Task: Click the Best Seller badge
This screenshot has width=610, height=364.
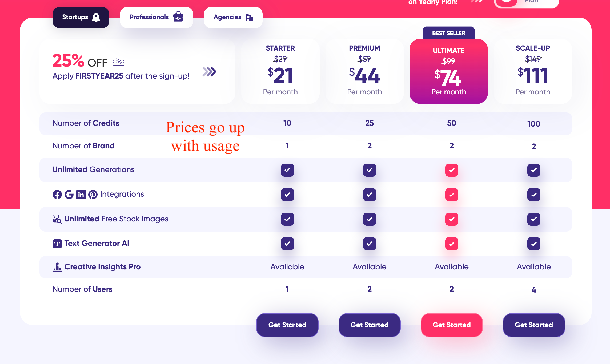Action: [x=449, y=33]
